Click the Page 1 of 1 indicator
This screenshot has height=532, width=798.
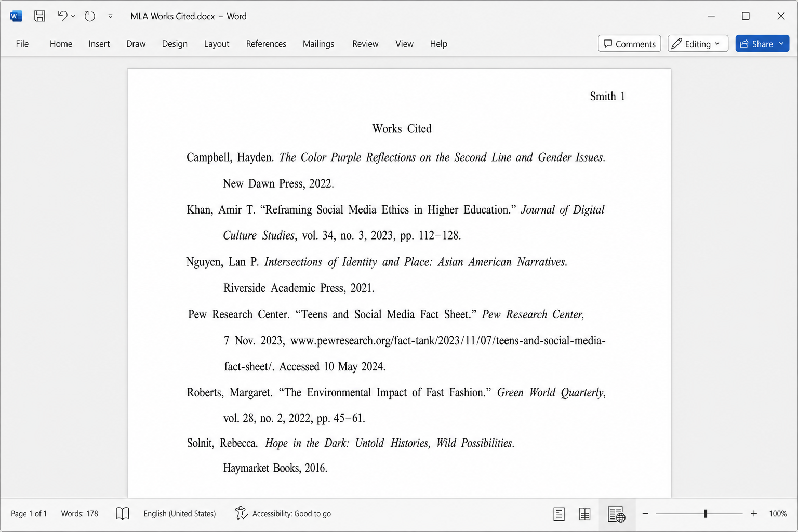click(x=29, y=514)
